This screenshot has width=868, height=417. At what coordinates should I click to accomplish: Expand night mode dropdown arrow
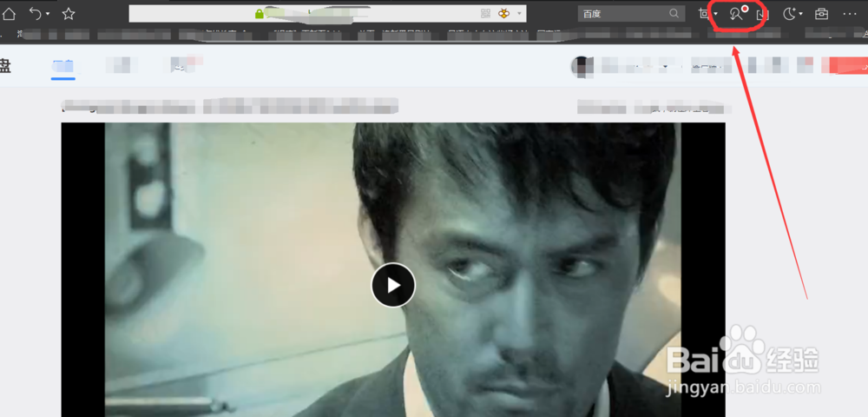click(x=800, y=15)
